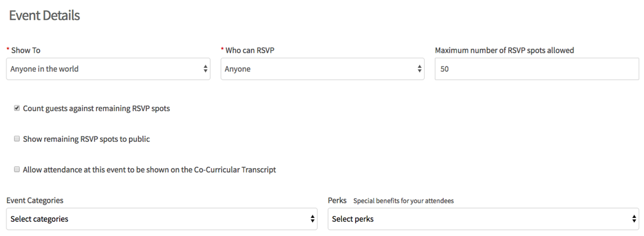Click the 'Maximum number of RSVP spots allowed' label
This screenshot has height=236, width=644.
504,51
